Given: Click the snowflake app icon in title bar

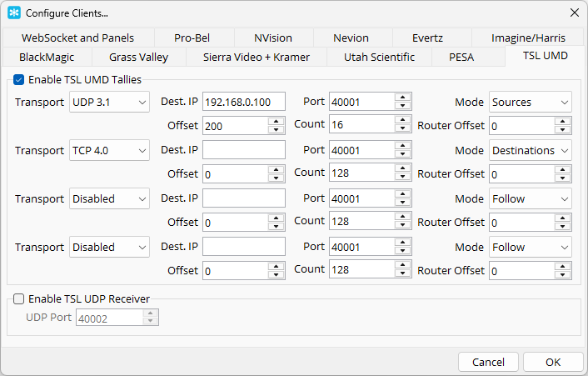Looking at the screenshot, I should click(14, 13).
